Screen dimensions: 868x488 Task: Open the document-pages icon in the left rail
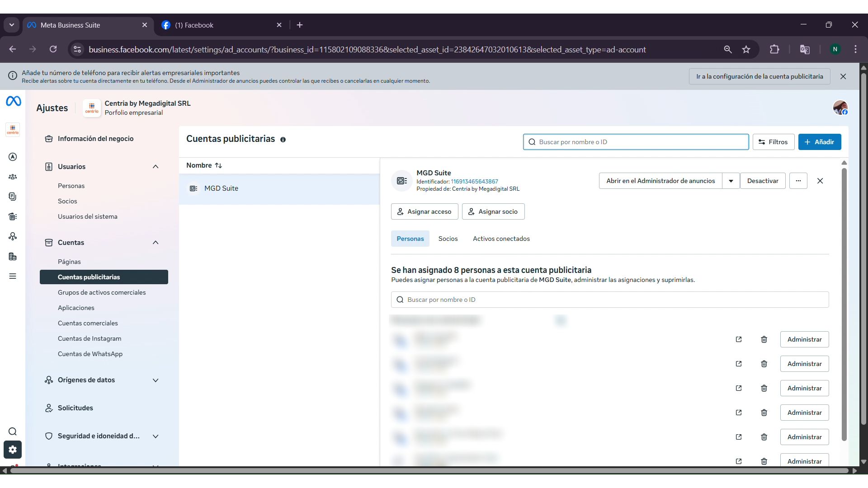[x=13, y=197]
